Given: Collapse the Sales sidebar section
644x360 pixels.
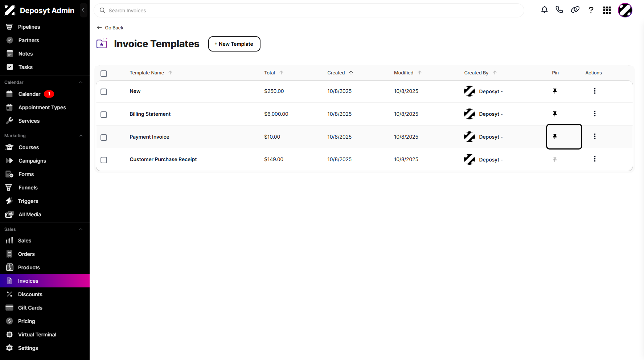Looking at the screenshot, I should tap(81, 229).
